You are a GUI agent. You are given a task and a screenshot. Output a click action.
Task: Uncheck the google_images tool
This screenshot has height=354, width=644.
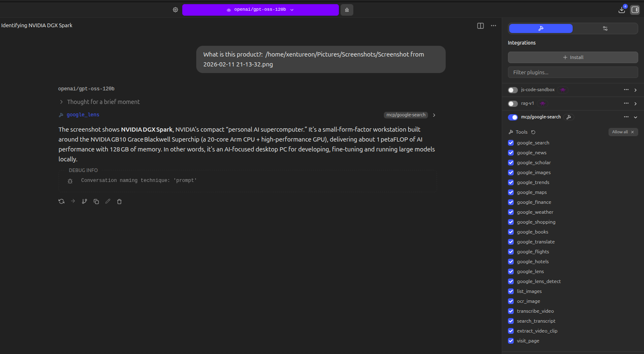tap(511, 172)
